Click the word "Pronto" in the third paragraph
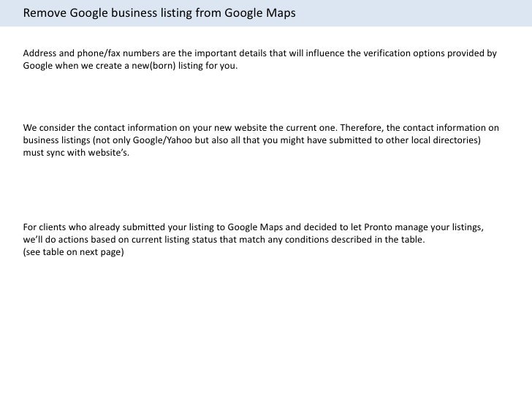 [378, 227]
